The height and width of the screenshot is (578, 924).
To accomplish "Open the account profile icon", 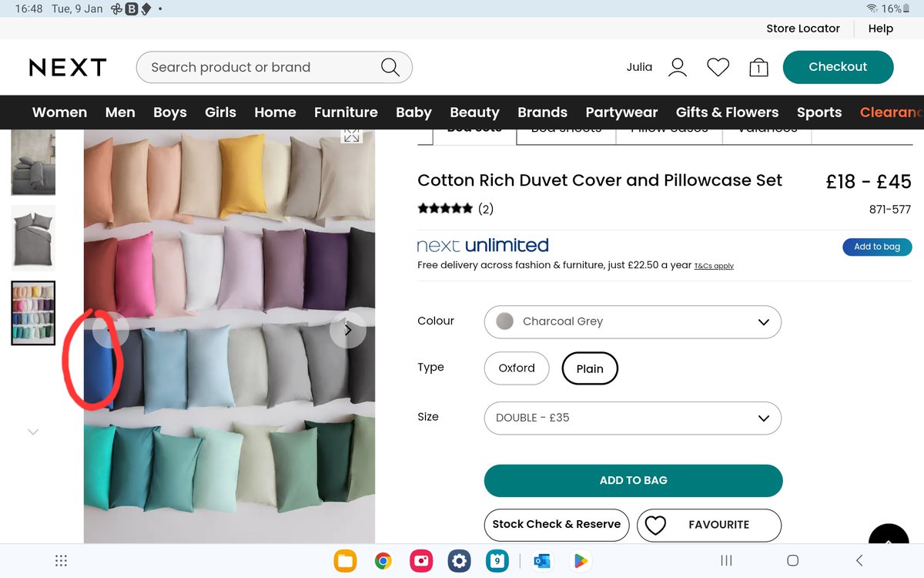I will point(678,67).
